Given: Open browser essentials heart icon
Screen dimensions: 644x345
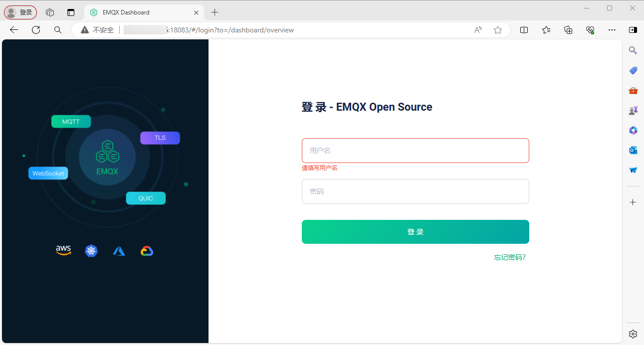Looking at the screenshot, I should click(x=590, y=30).
